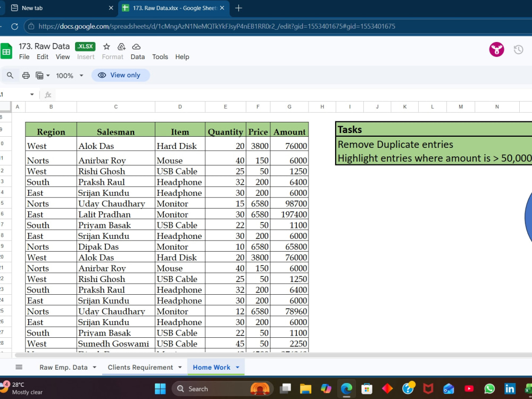Open the name box dropdown arrow
Viewport: 532px width, 399px height.
[32, 94]
